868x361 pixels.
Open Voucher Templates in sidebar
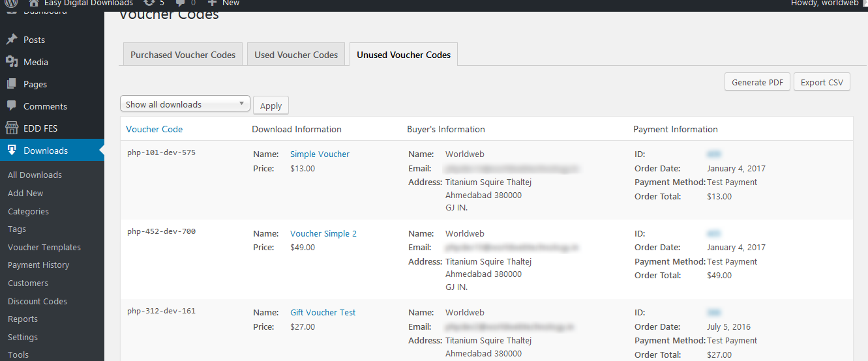tap(44, 248)
